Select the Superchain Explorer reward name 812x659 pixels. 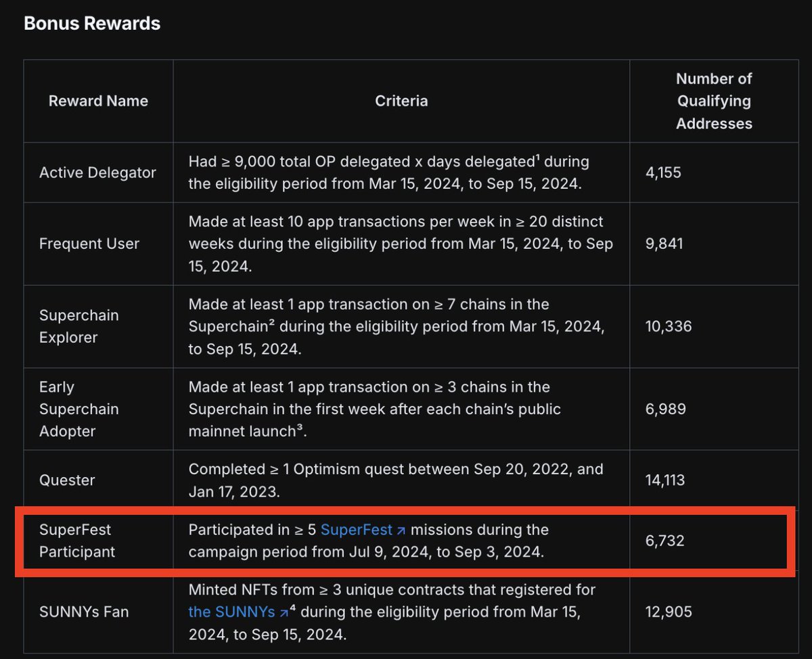(78, 327)
